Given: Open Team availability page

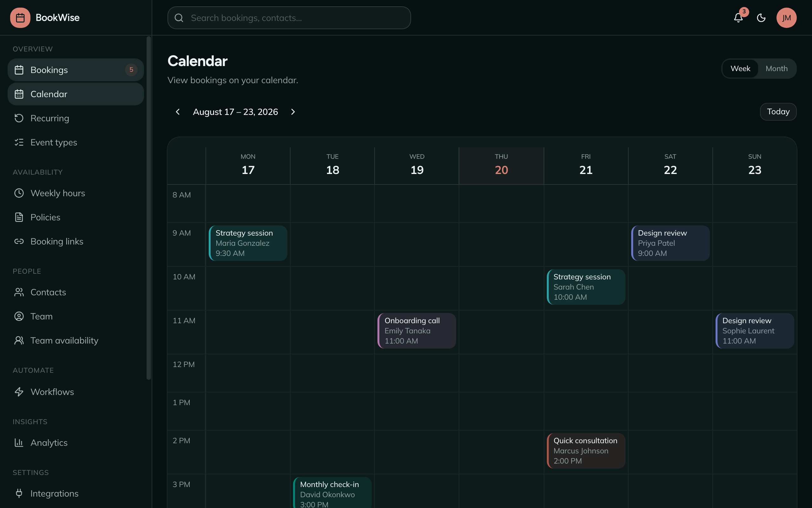Looking at the screenshot, I should pyautogui.click(x=76, y=341).
